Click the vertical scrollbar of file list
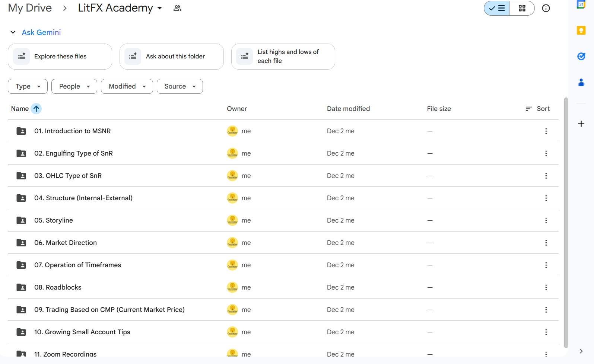This screenshot has height=364, width=594. coord(566,223)
